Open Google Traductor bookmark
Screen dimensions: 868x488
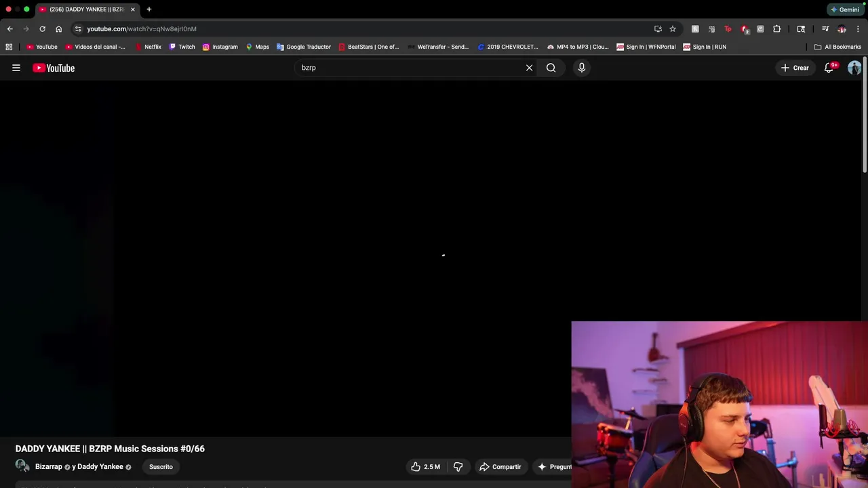click(304, 47)
